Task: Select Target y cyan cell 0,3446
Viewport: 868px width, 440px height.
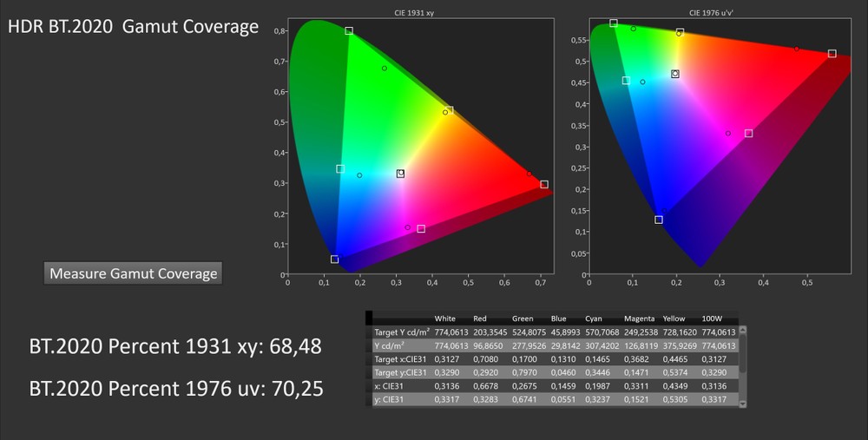Action: (x=597, y=372)
